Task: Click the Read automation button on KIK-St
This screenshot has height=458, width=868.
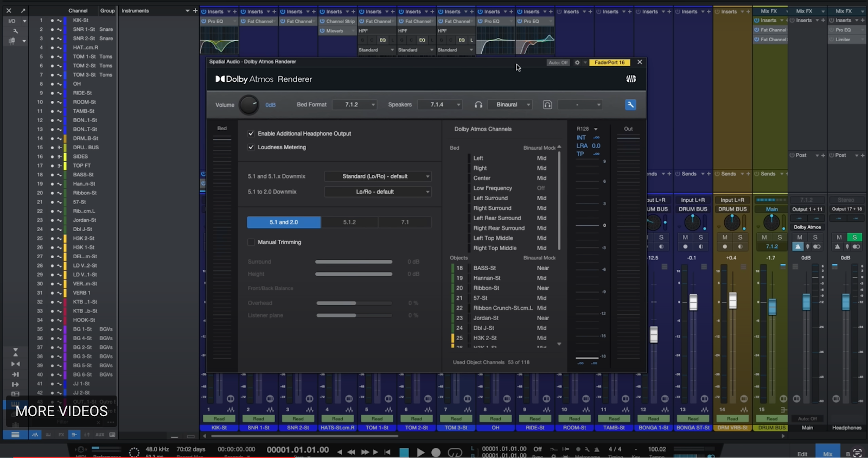Action: 219,419
